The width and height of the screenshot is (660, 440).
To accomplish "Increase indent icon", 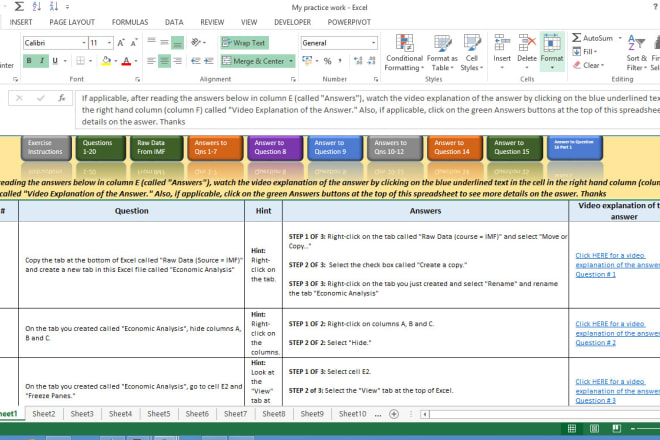I will point(209,61).
